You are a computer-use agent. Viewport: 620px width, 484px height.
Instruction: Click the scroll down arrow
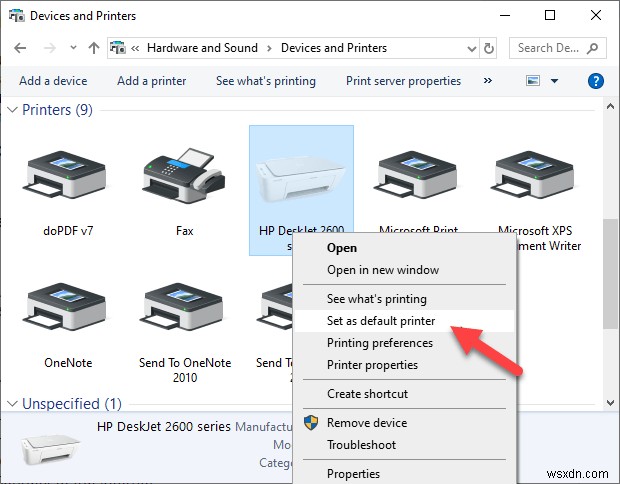tap(610, 403)
